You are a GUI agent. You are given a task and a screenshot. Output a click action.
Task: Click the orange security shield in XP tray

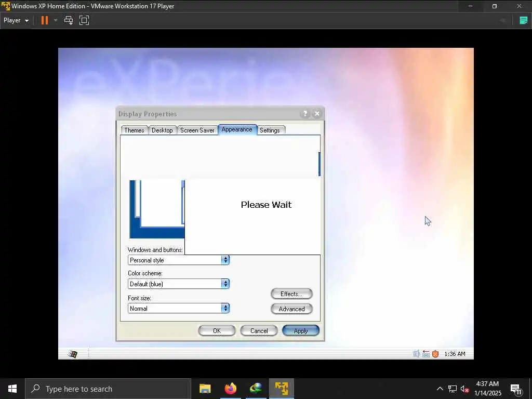tap(435, 354)
